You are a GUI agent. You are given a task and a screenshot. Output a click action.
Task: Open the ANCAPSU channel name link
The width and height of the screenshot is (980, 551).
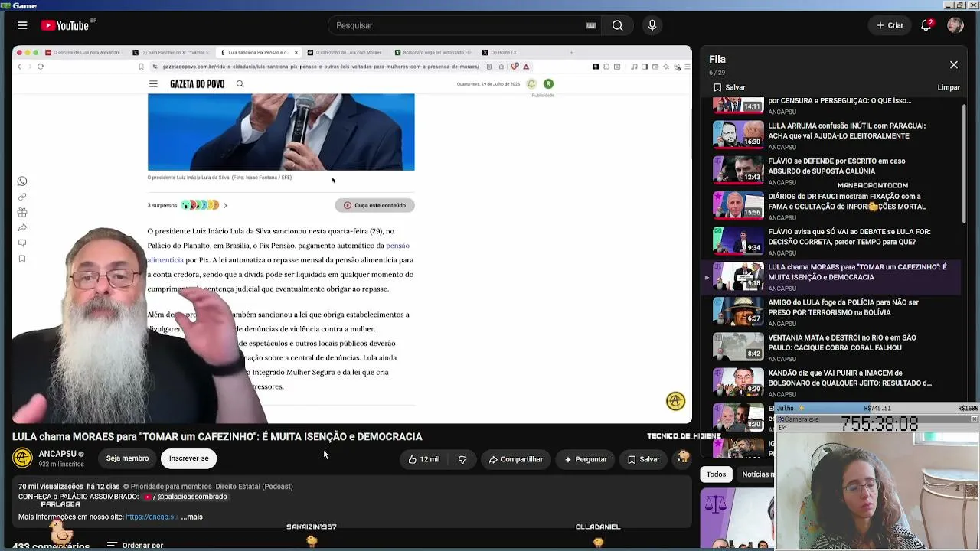click(57, 454)
